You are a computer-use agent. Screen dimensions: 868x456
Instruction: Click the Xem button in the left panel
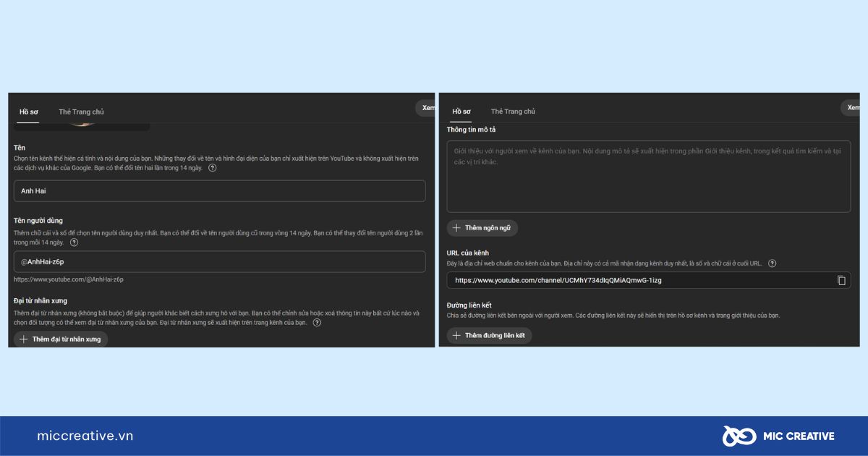coord(427,108)
